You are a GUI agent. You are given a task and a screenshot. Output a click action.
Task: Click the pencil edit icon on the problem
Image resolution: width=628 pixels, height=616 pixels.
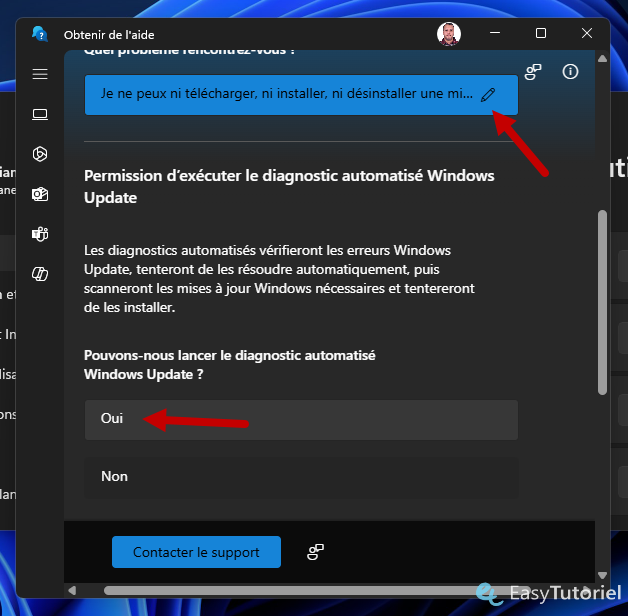pyautogui.click(x=488, y=95)
